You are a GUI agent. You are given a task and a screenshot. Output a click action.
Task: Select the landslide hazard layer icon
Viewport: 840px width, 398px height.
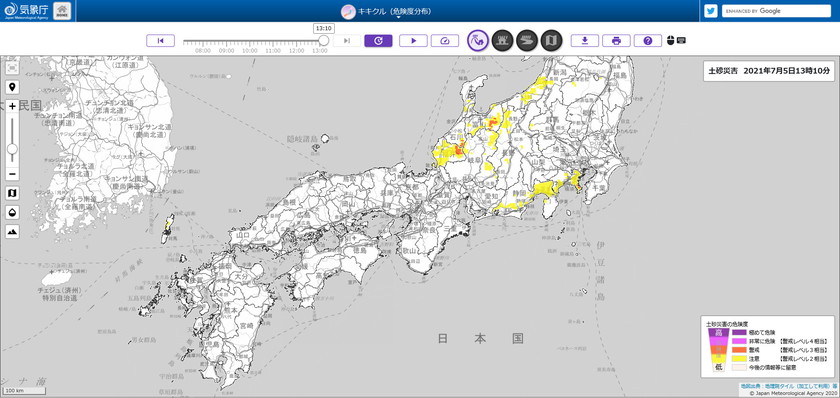pyautogui.click(x=477, y=41)
